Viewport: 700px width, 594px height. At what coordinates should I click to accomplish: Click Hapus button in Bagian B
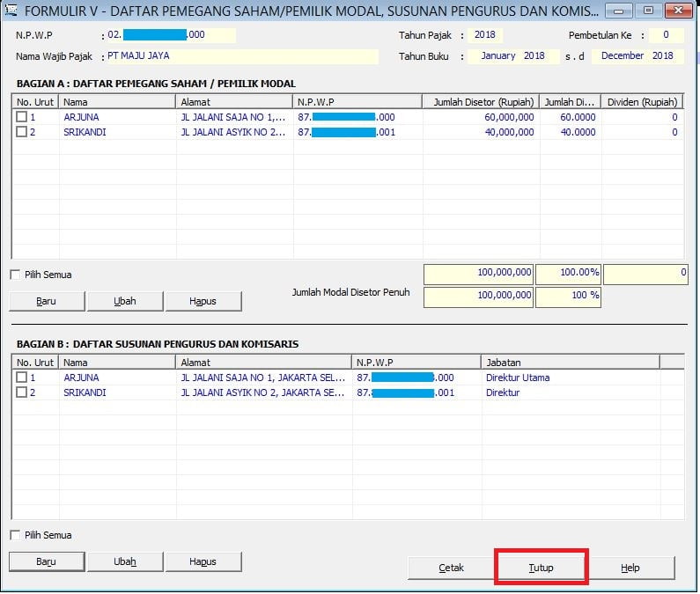coord(203,561)
